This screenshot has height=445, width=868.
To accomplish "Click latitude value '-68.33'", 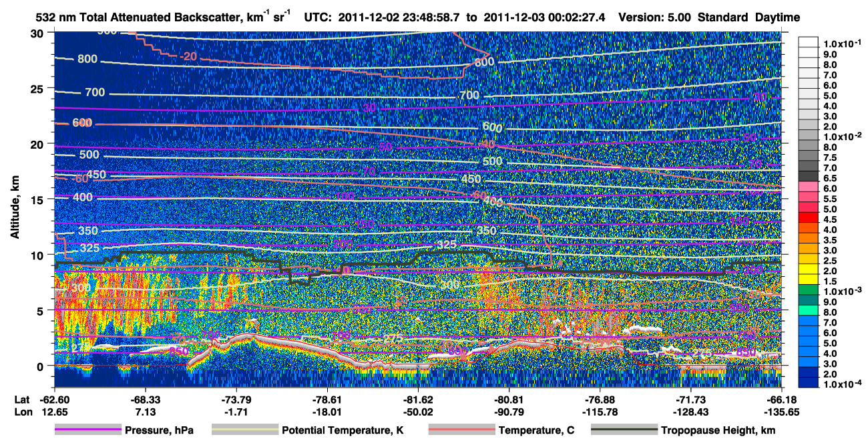I will click(145, 400).
